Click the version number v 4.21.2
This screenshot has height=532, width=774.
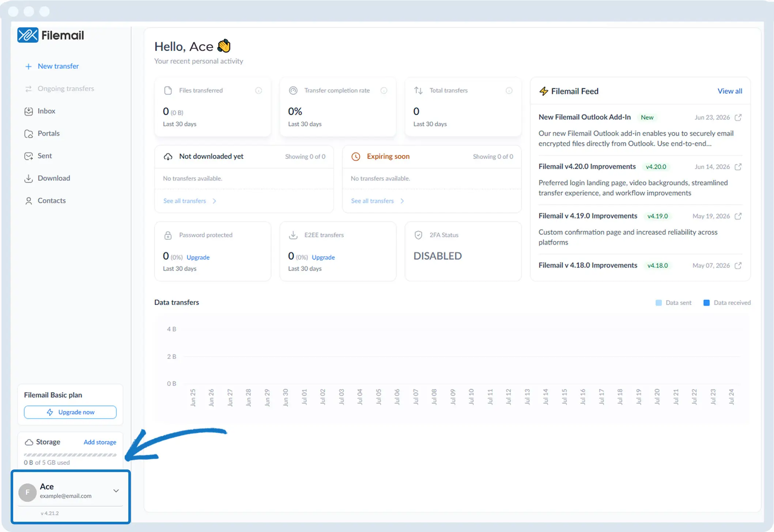click(x=50, y=513)
